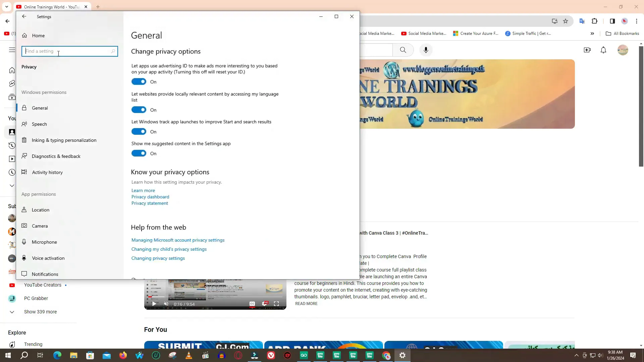Play the featured channel video
The width and height of the screenshot is (644, 362).
point(154,304)
